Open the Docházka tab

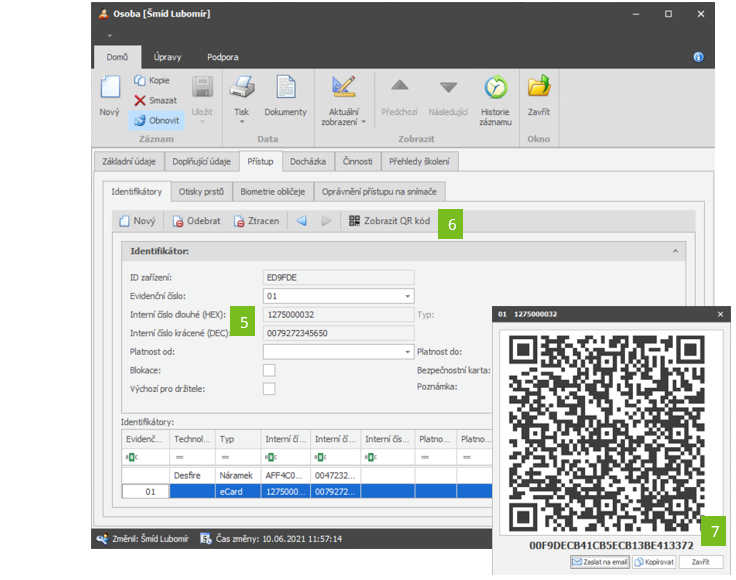pyautogui.click(x=308, y=161)
